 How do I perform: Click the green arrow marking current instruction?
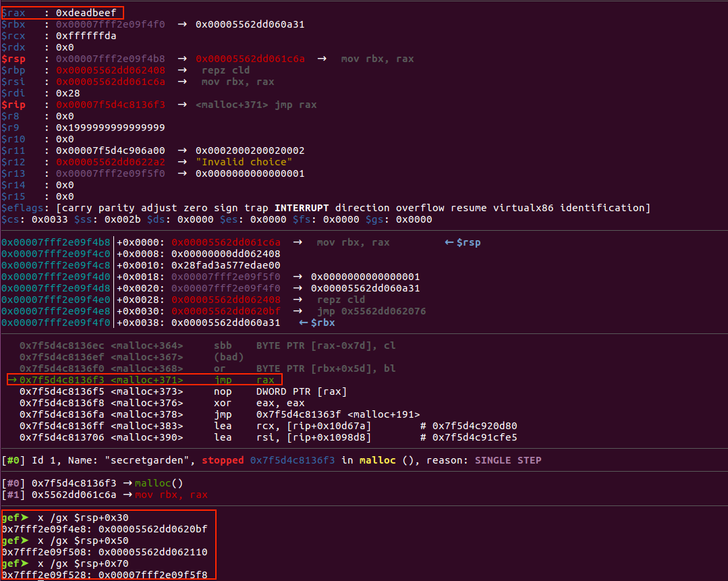tap(12, 380)
